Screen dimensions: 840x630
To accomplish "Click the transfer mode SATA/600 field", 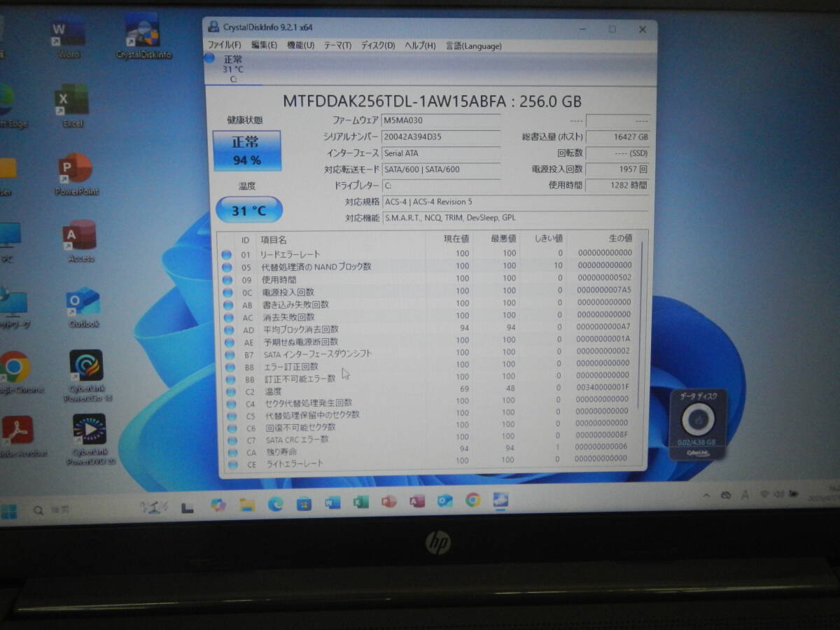I will 441,169.
